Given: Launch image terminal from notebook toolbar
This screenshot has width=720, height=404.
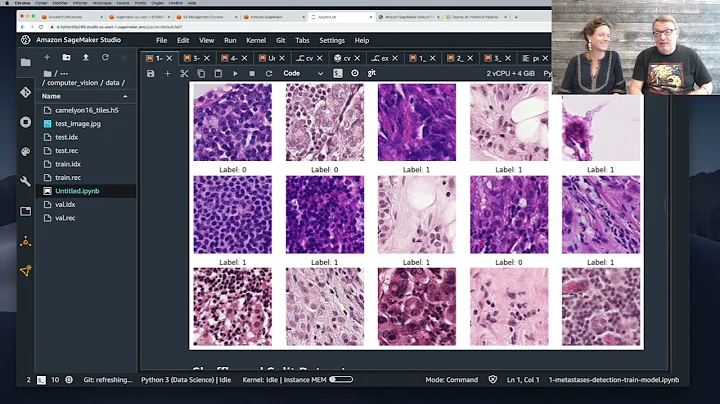Looking at the screenshot, I should click(x=338, y=73).
